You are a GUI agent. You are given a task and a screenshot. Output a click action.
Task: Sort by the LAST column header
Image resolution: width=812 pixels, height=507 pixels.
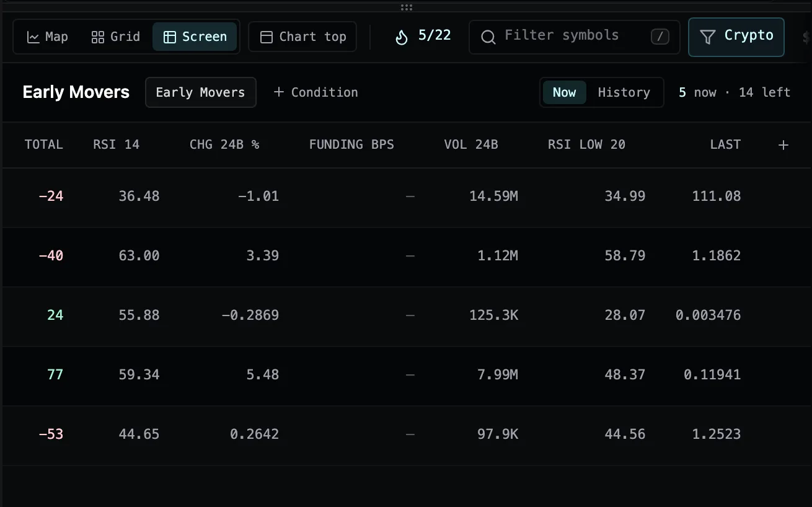pos(725,144)
